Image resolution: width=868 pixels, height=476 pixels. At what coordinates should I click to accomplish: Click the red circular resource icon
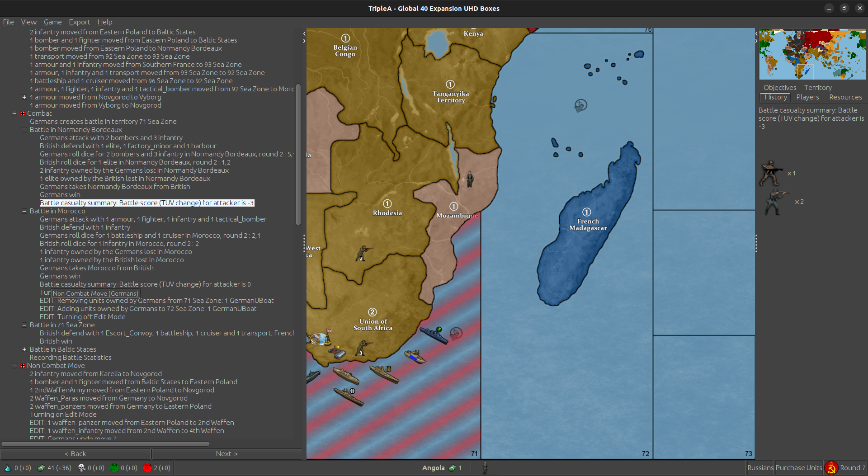coord(147,468)
